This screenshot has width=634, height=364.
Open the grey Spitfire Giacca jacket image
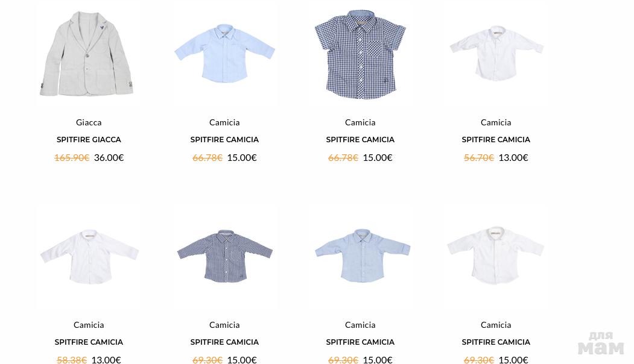[86, 54]
